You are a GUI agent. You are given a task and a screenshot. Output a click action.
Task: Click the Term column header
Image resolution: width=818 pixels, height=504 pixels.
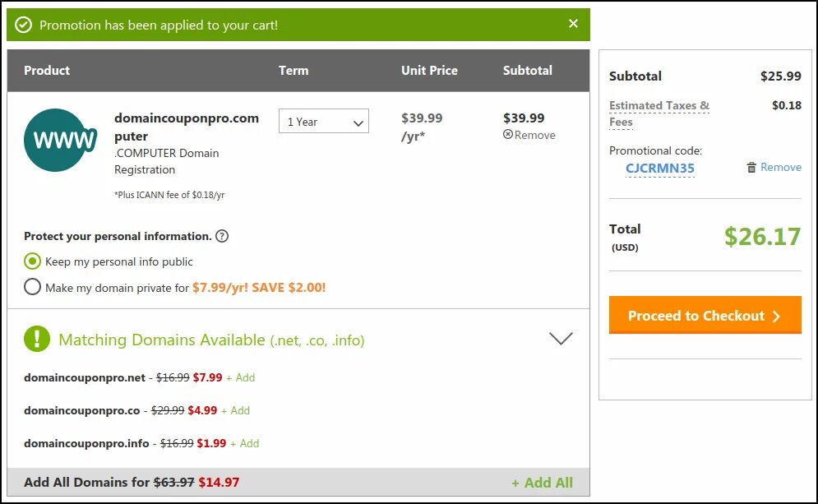[x=293, y=71]
